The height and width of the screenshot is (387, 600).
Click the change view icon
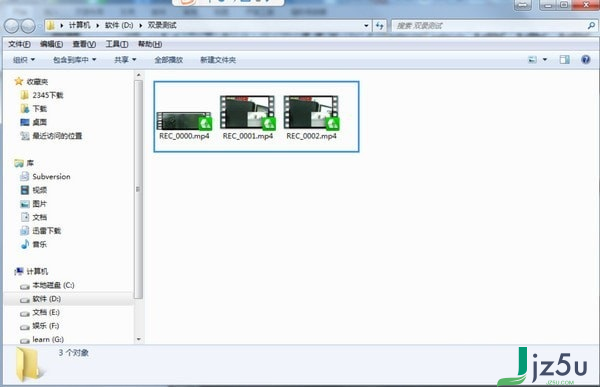coord(532,59)
